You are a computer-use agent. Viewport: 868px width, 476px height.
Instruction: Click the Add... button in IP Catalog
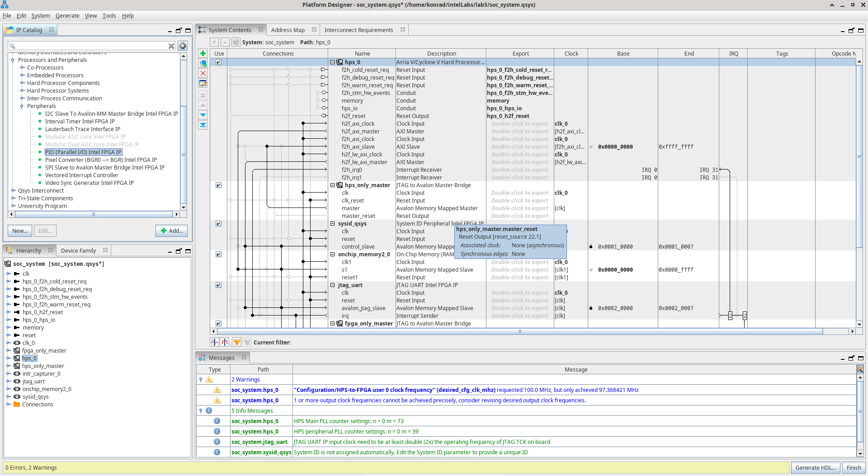click(171, 231)
